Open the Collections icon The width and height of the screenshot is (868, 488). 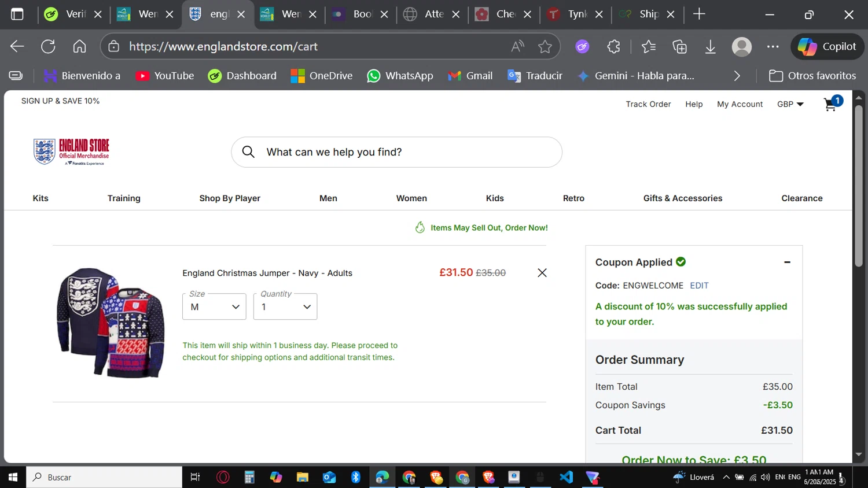coord(679,46)
